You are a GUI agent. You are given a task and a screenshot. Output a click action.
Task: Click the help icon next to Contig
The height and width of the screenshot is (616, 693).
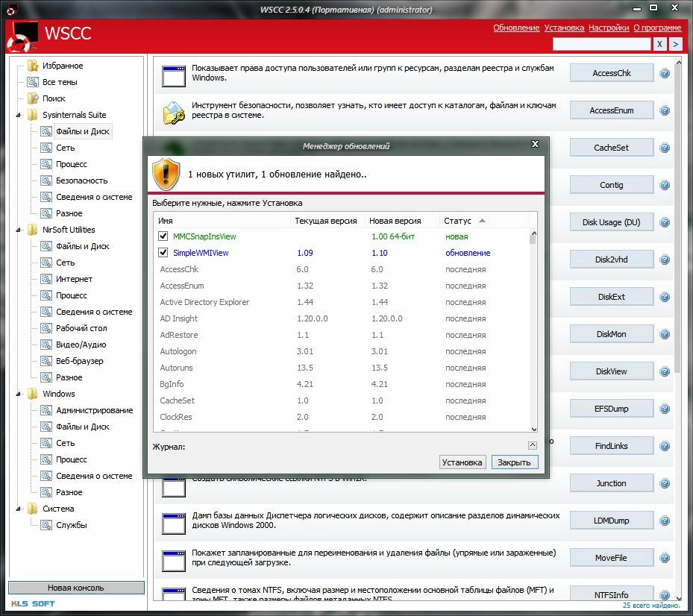click(x=664, y=185)
